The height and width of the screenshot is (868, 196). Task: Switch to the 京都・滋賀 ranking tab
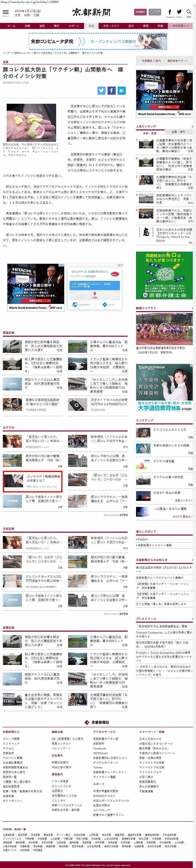click(x=150, y=133)
